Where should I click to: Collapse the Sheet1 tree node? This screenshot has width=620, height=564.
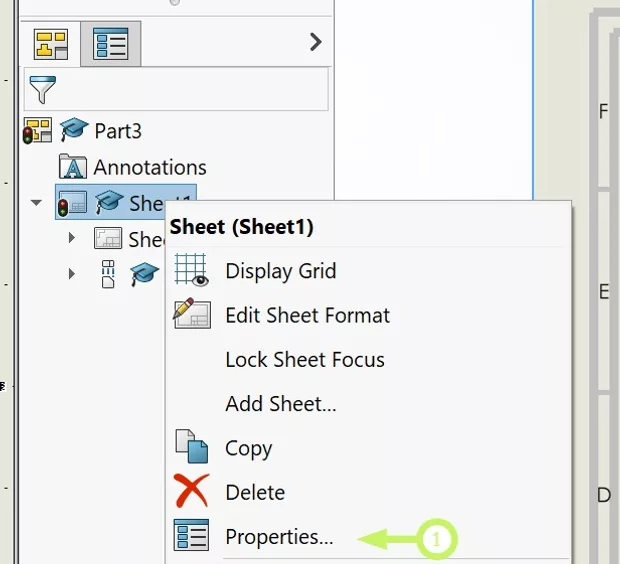pyautogui.click(x=37, y=202)
